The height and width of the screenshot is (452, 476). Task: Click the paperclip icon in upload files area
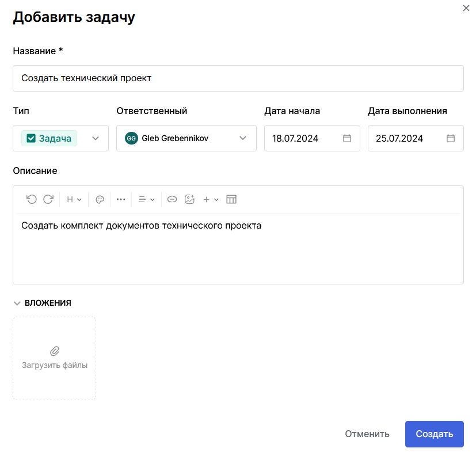[x=54, y=350]
